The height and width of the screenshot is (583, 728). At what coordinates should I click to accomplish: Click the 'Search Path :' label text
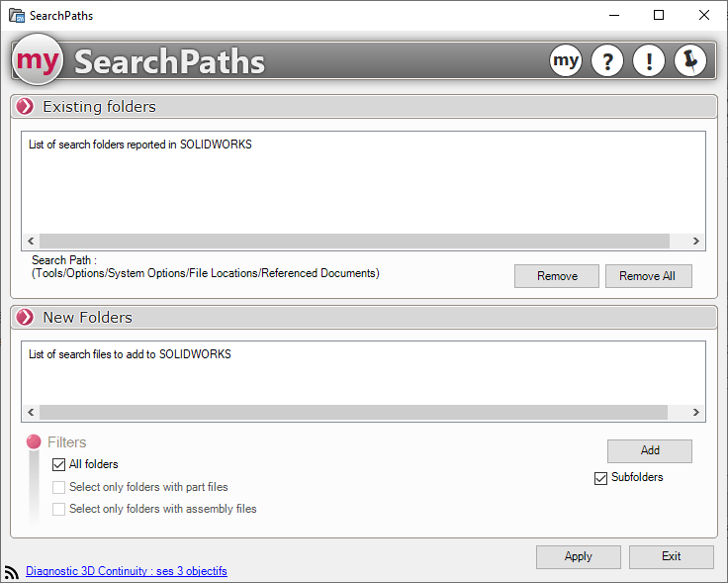[64, 260]
